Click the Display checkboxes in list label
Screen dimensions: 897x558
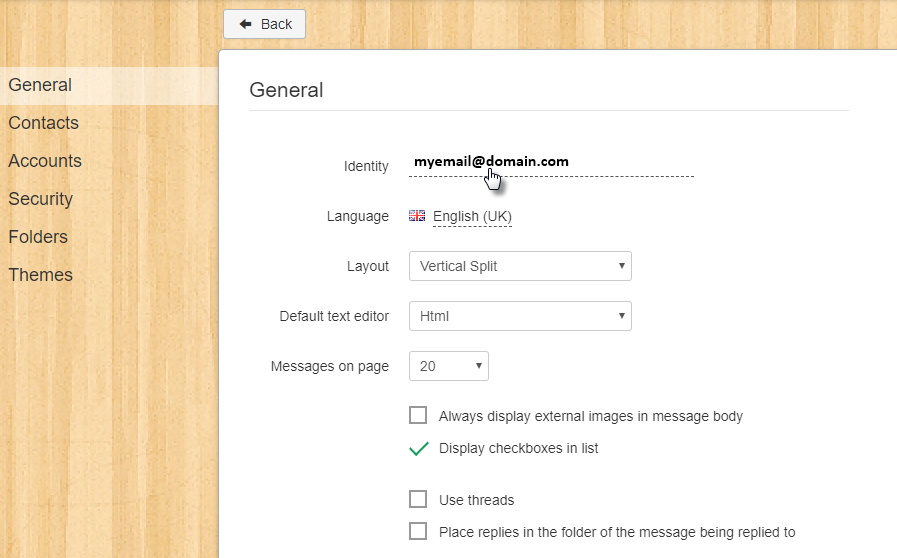[518, 448]
